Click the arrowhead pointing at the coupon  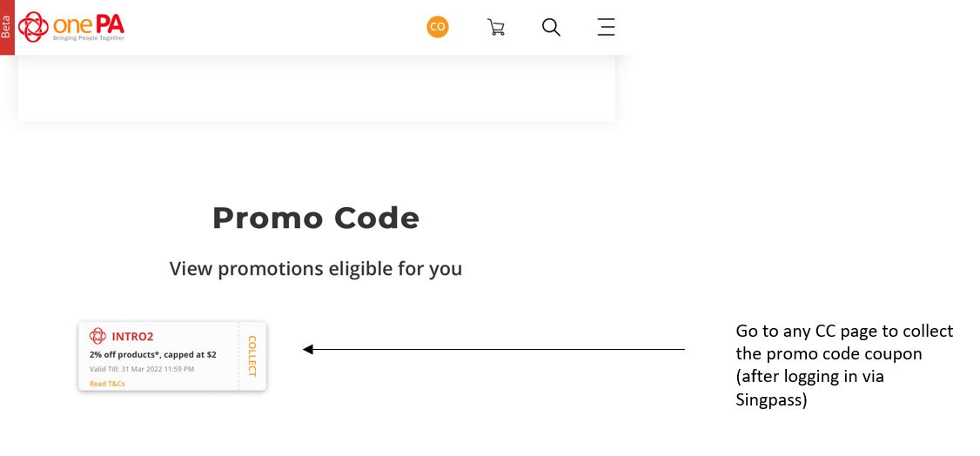pyautogui.click(x=307, y=350)
